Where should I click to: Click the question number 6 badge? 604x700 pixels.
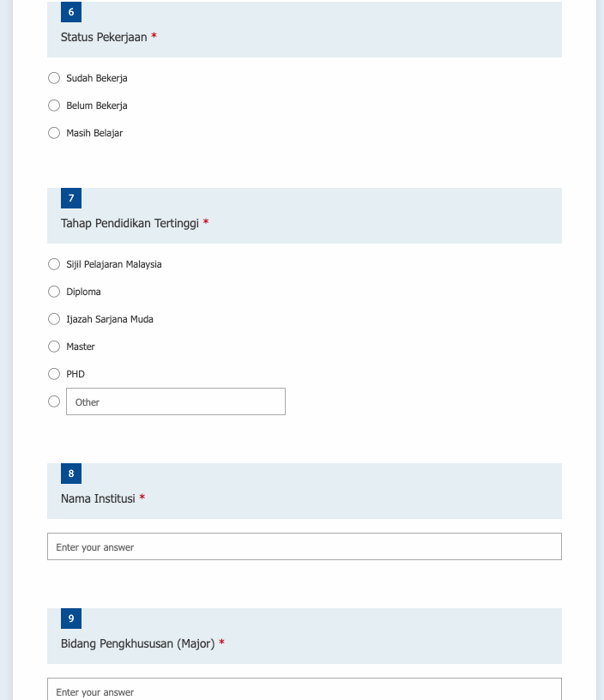coord(71,12)
